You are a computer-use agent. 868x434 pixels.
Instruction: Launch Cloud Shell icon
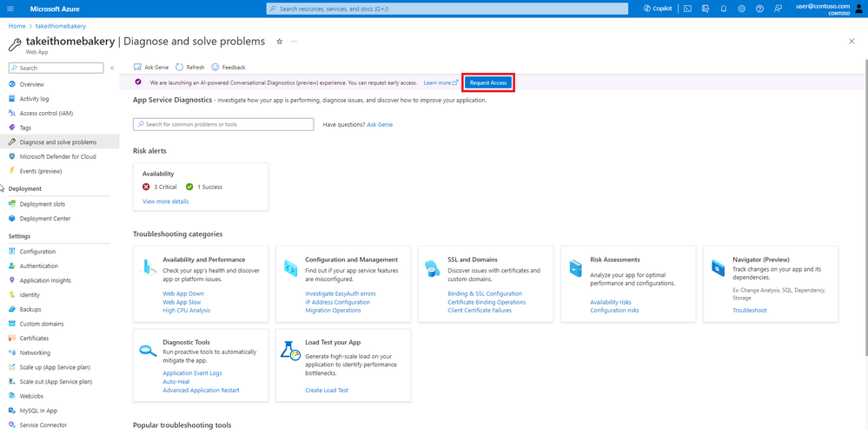coord(687,9)
